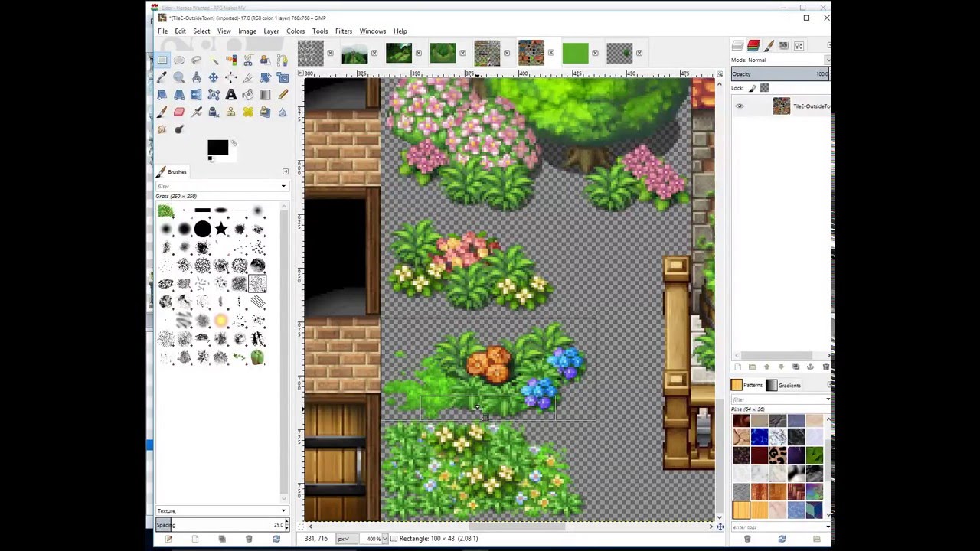Select the Zoom magnifier tool

[179, 77]
